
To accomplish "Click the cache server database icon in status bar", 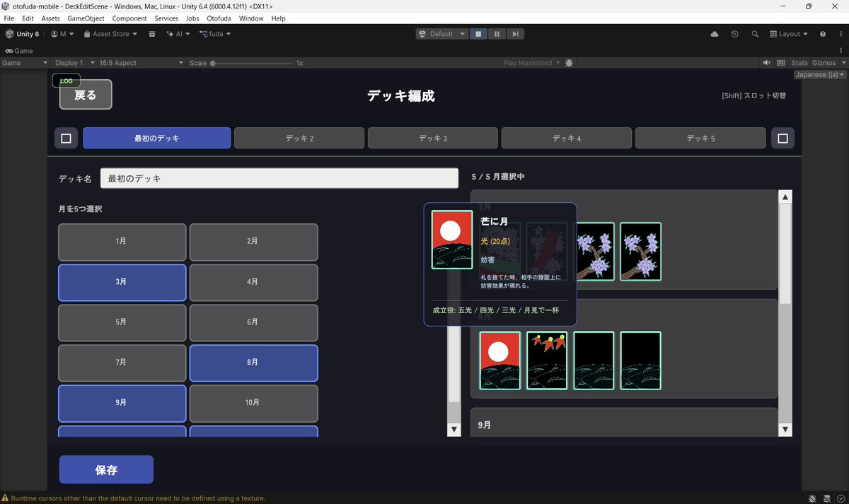I will click(x=827, y=498).
